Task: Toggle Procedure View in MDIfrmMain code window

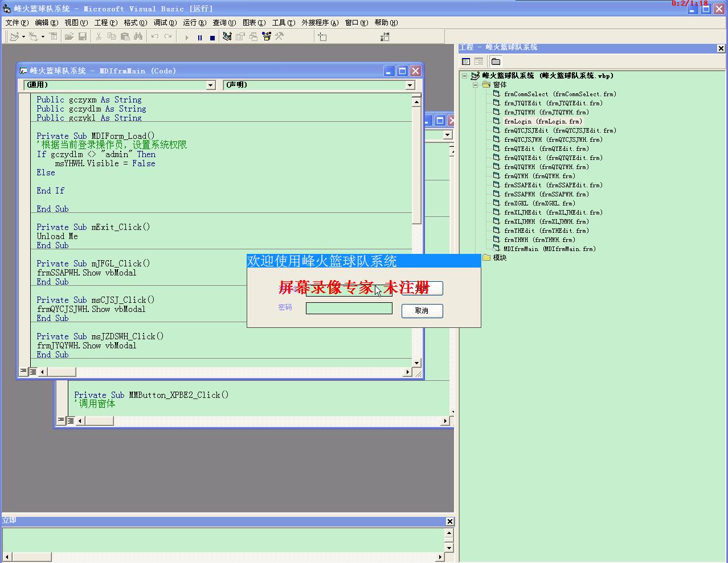Action: (23, 372)
